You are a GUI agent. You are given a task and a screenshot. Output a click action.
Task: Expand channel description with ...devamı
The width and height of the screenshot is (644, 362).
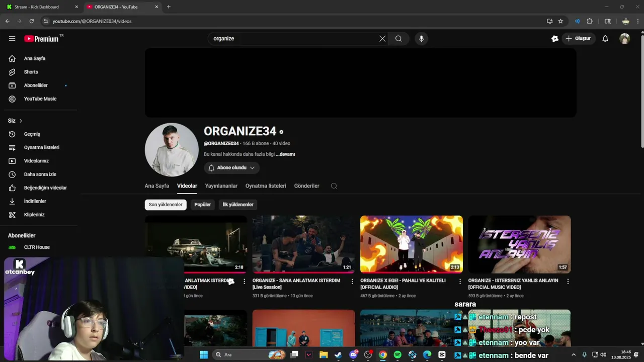(x=285, y=154)
